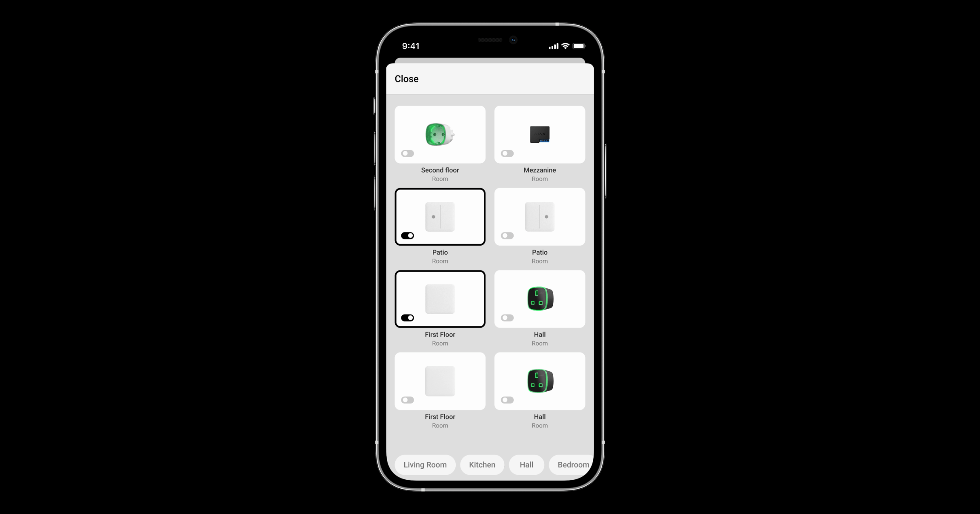
Task: Toggle off the switch for Second floor room
Action: (407, 153)
